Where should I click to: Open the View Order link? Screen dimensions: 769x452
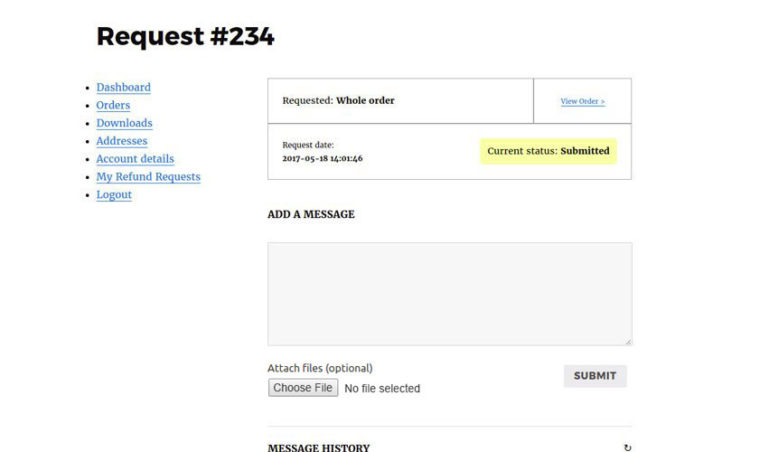click(583, 101)
